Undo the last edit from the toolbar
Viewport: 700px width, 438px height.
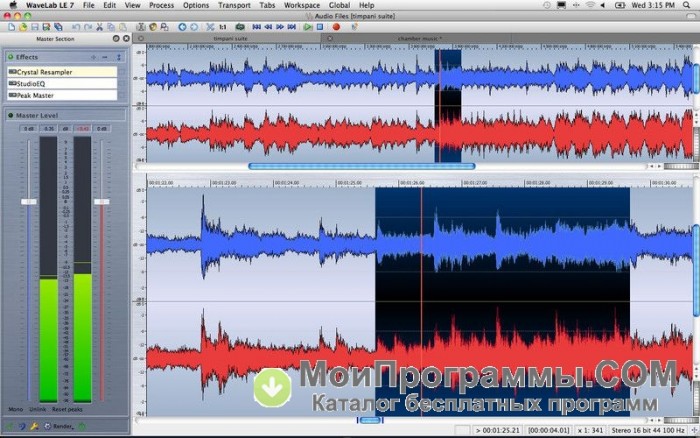click(76, 27)
